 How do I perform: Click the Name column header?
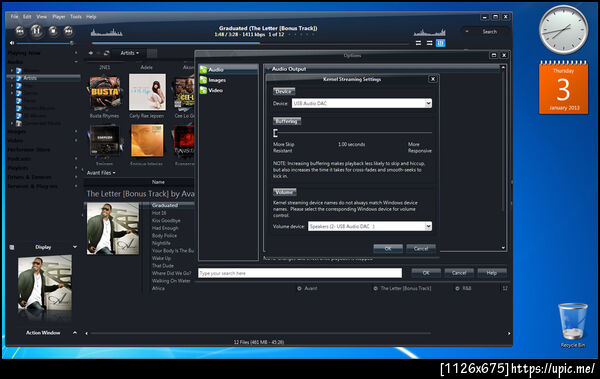pyautogui.click(x=158, y=182)
